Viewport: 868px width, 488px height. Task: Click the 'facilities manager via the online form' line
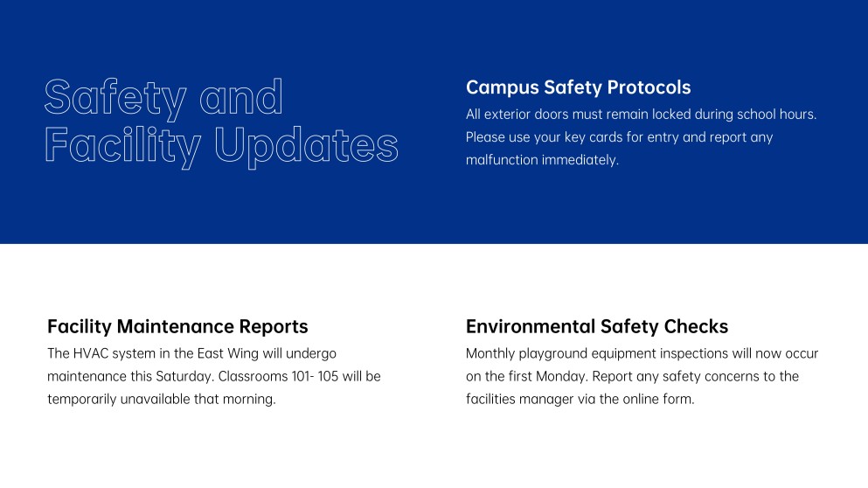click(x=580, y=399)
